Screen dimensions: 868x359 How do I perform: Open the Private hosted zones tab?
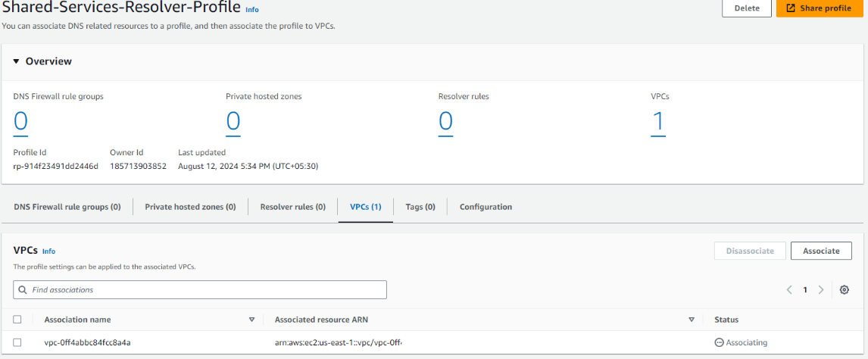pos(190,207)
